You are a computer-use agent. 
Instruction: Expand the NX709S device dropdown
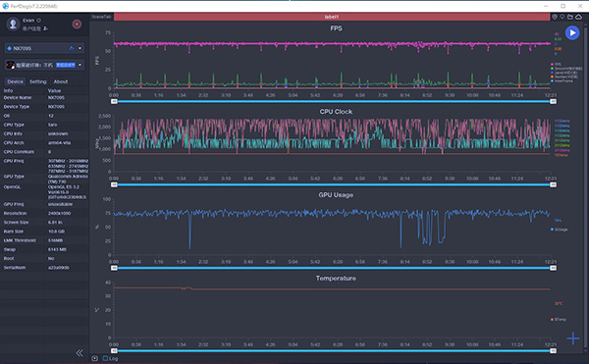(x=80, y=48)
